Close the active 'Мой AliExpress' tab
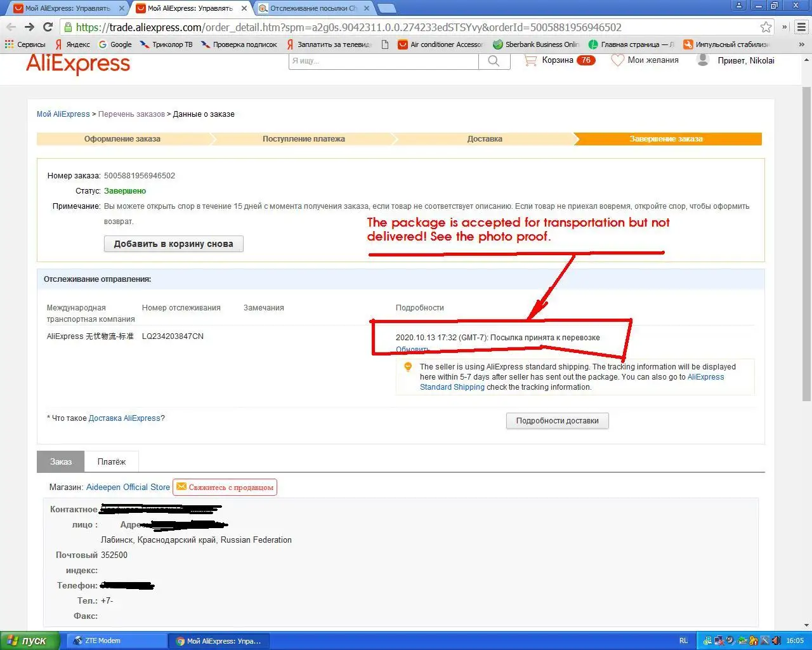This screenshot has width=812, height=650. click(244, 9)
